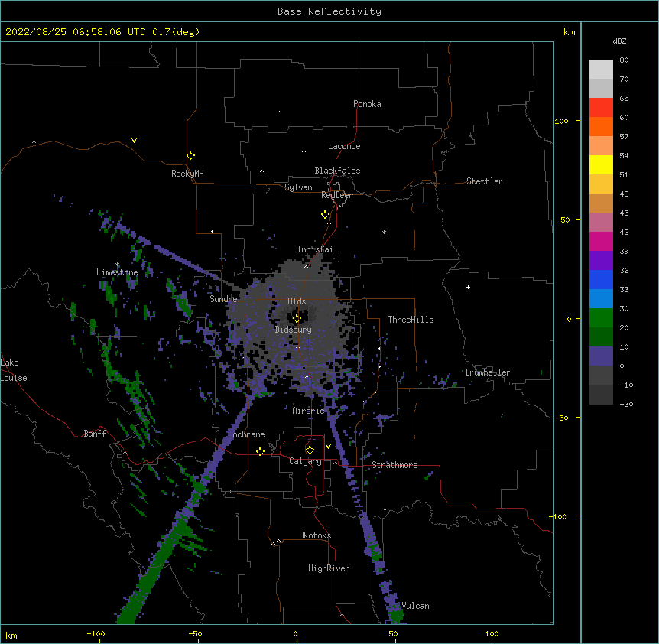The image size is (659, 644).
Task: Click the Sylvan label
Action: [x=298, y=187]
